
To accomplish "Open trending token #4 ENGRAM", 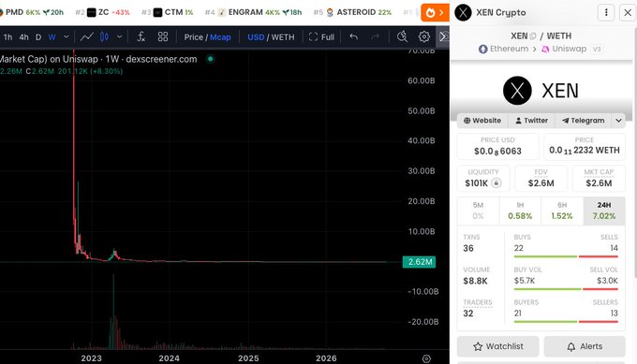I will tap(254, 12).
